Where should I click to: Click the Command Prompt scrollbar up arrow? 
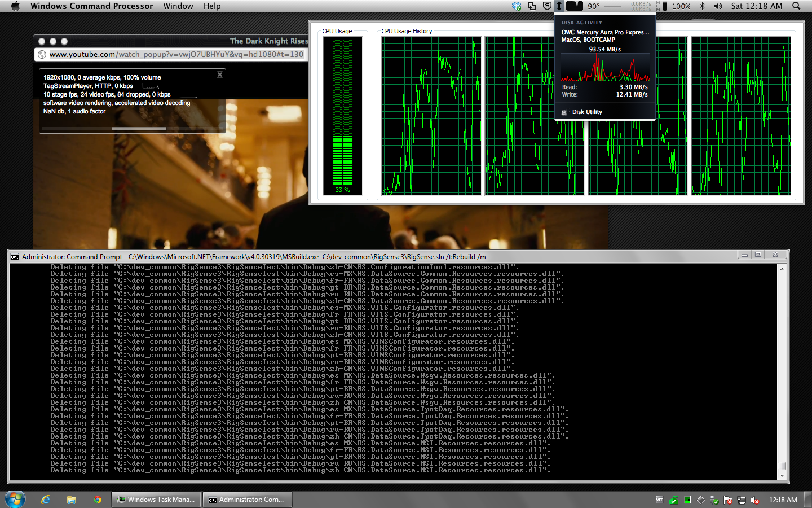pyautogui.click(x=782, y=268)
